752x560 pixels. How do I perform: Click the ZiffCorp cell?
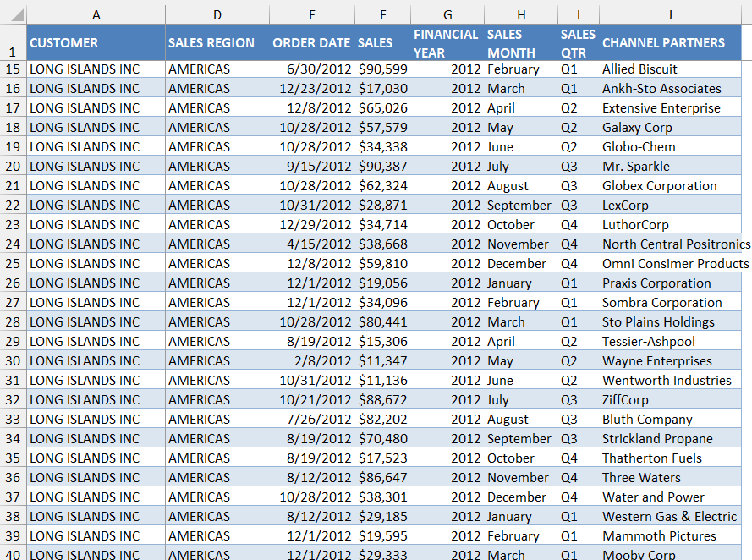(x=670, y=400)
